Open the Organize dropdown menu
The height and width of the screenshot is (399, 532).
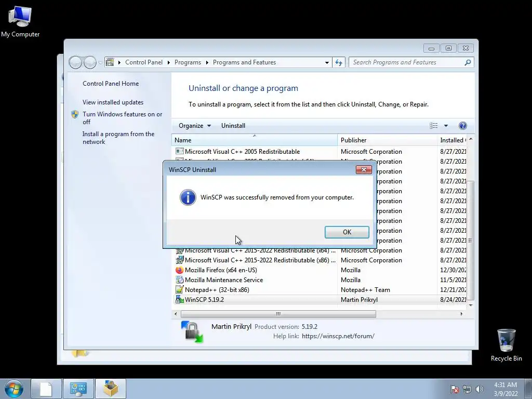[195, 126]
